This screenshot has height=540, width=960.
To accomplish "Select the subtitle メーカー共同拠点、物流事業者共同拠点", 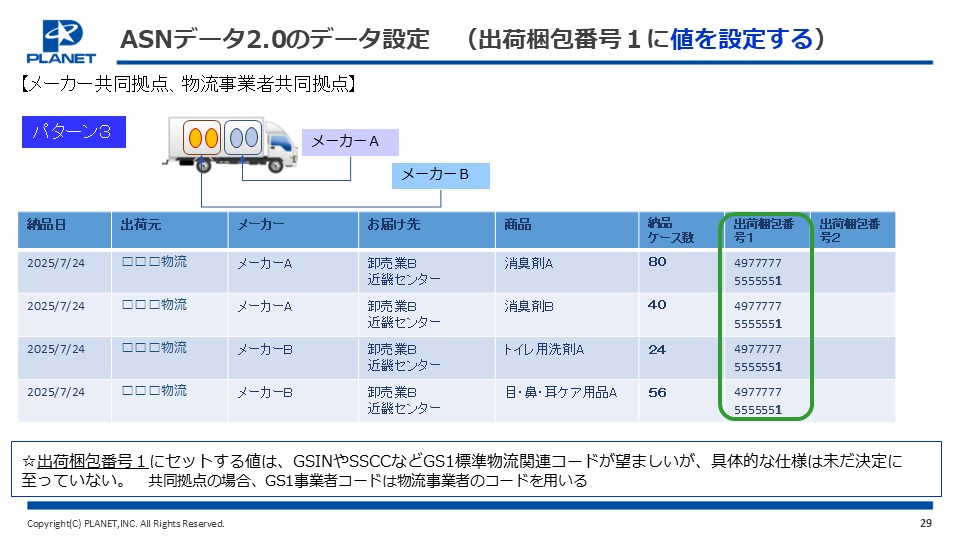I will pyautogui.click(x=188, y=83).
